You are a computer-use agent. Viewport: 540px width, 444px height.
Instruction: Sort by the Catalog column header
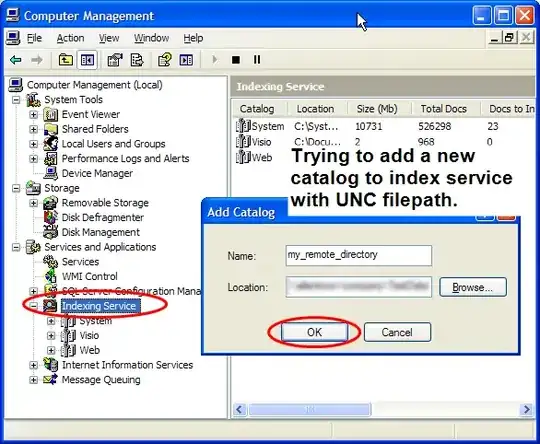(260, 109)
